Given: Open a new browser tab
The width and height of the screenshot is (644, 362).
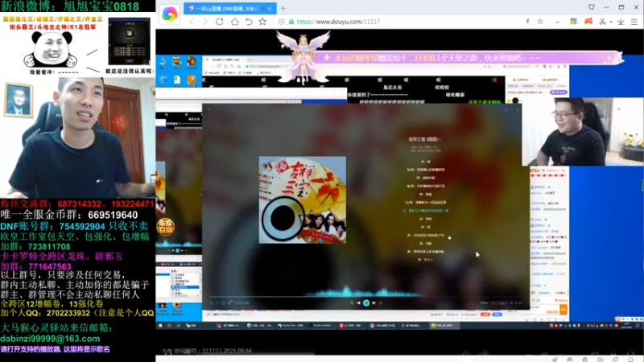Looking at the screenshot, I should tap(283, 8).
